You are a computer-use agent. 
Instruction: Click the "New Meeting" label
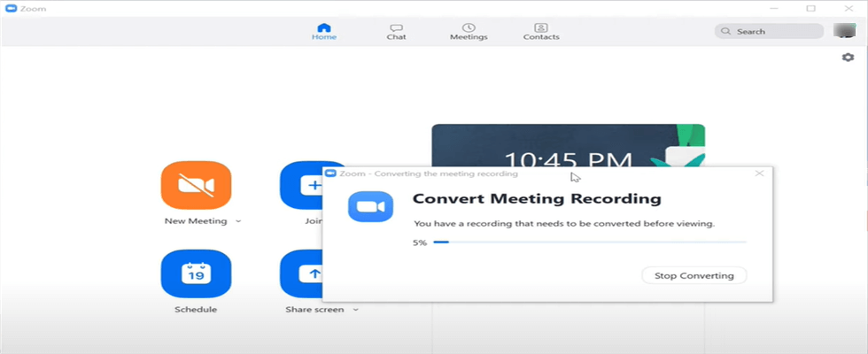196,221
